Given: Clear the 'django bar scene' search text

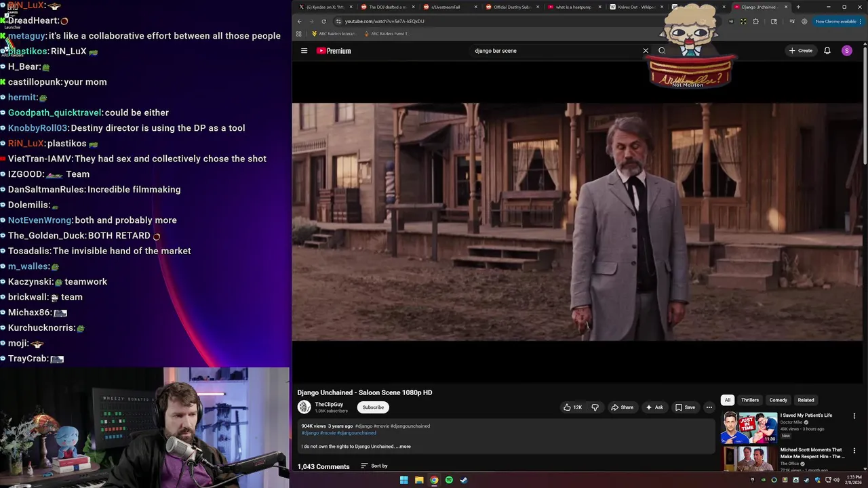Looking at the screenshot, I should tap(646, 51).
